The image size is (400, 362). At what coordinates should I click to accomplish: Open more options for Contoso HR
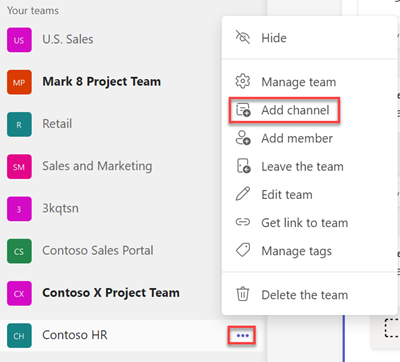pyautogui.click(x=242, y=335)
